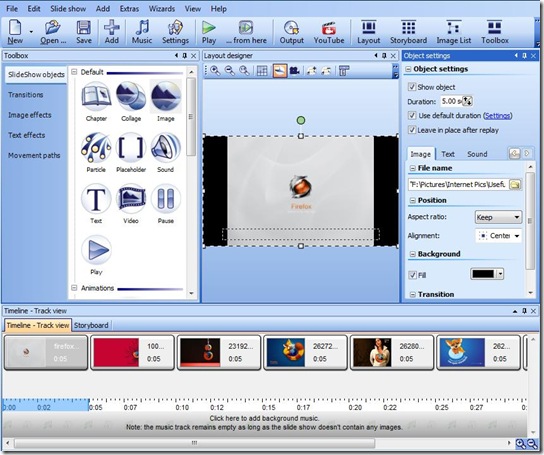This screenshot has width=544, height=455.
Task: Select the Pause object icon
Action: (x=166, y=199)
